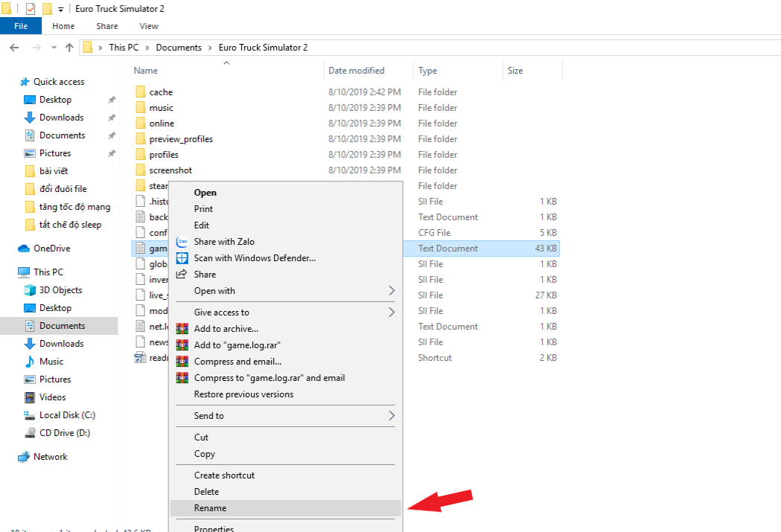Image resolution: width=781 pixels, height=532 pixels.
Task: Select the screenshot folder icon
Action: [x=141, y=170]
